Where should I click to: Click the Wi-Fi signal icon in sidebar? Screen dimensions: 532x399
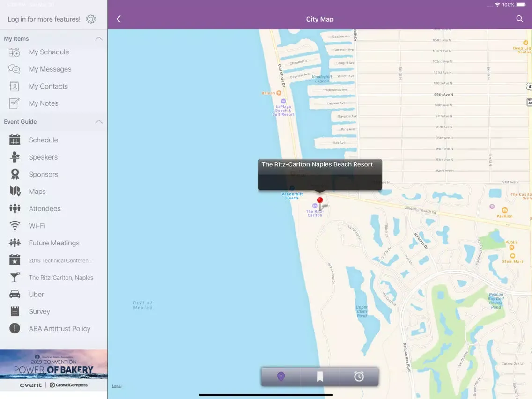coord(15,226)
